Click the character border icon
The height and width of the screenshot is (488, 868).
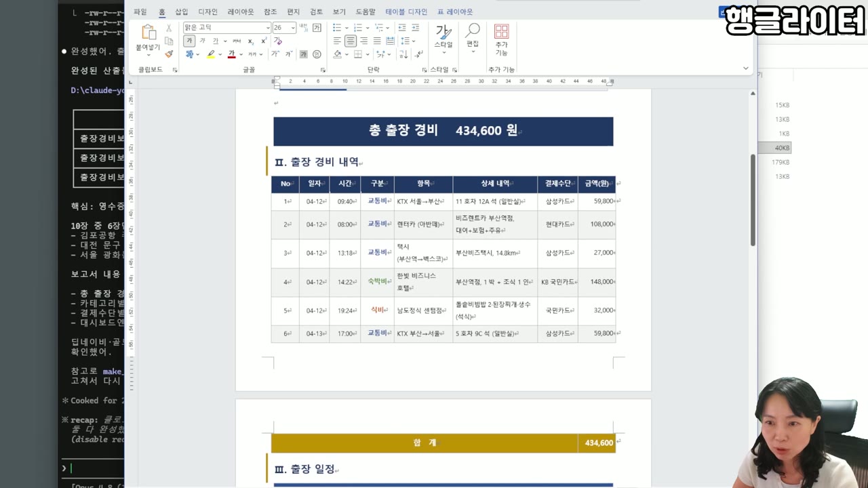317,28
